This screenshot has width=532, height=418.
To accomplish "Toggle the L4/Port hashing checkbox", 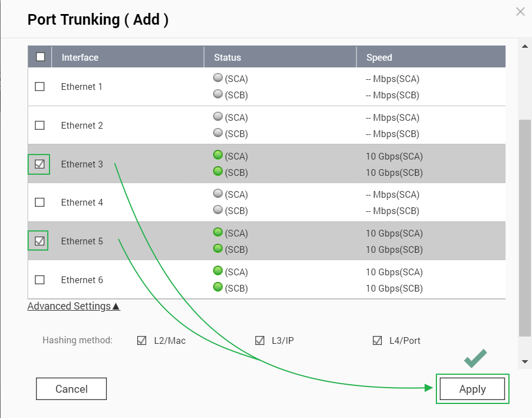I will [377, 340].
